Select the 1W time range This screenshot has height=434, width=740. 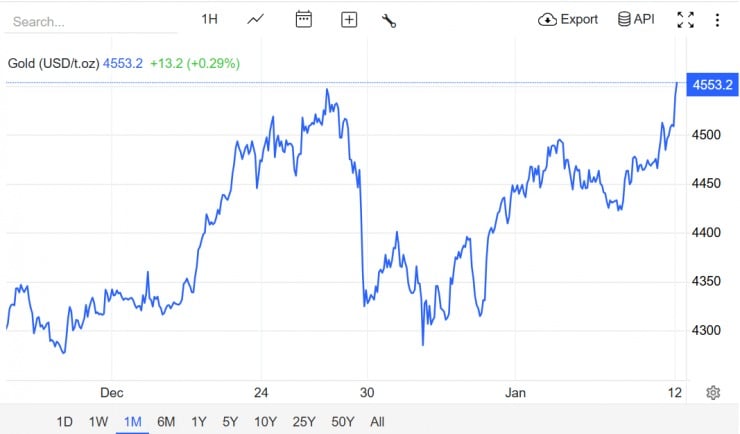[x=98, y=422]
